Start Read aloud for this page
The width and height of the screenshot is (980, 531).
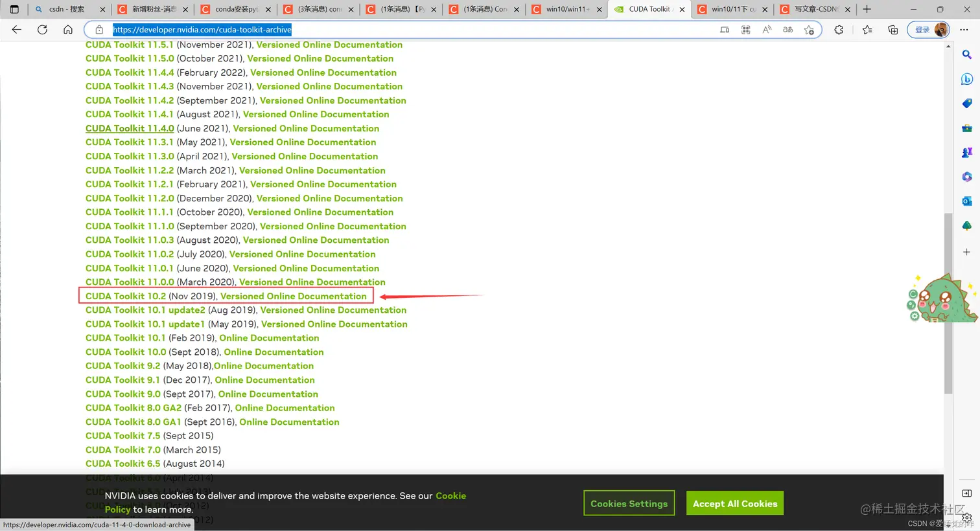(x=767, y=30)
